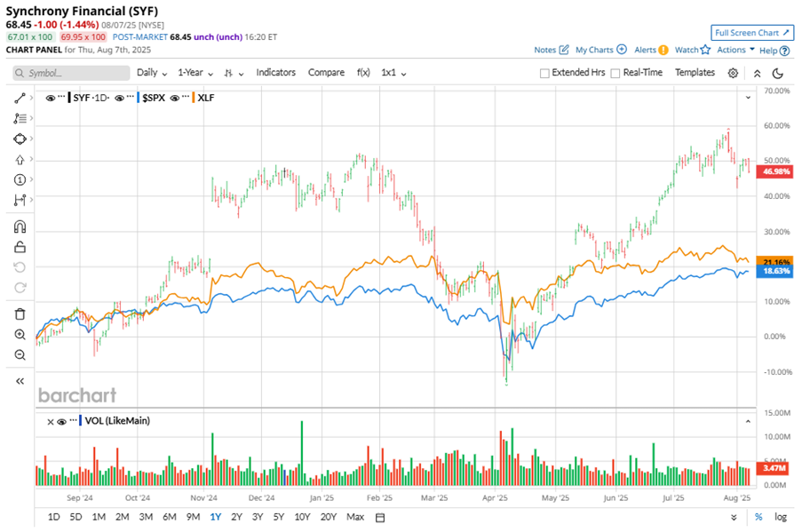Toggle visibility of VOL indicator
Image resolution: width=802 pixels, height=532 pixels.
tap(62, 422)
